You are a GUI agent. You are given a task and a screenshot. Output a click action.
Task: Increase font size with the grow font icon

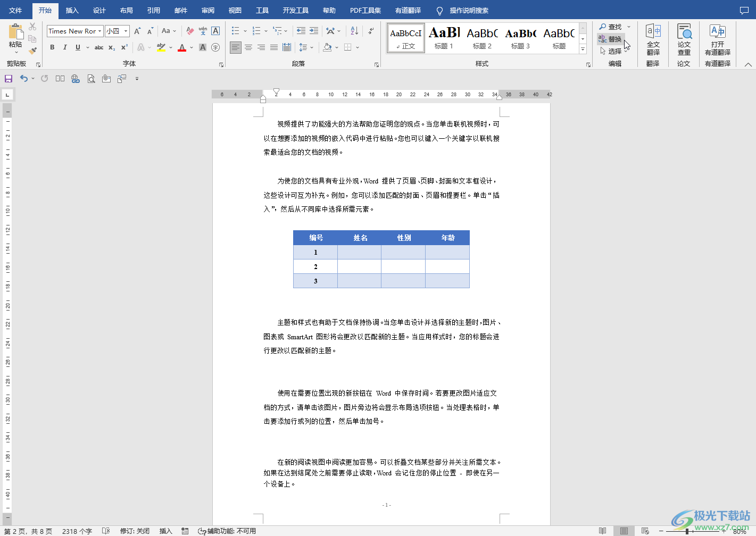click(137, 31)
